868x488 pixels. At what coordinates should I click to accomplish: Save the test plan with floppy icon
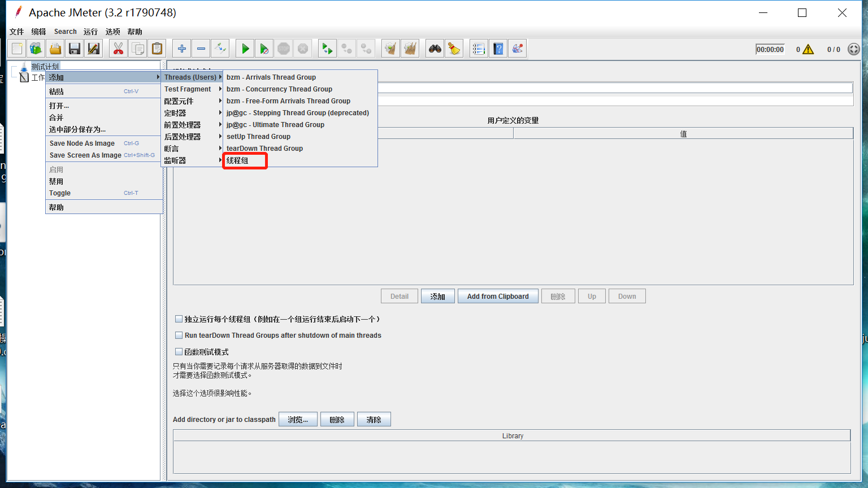75,49
